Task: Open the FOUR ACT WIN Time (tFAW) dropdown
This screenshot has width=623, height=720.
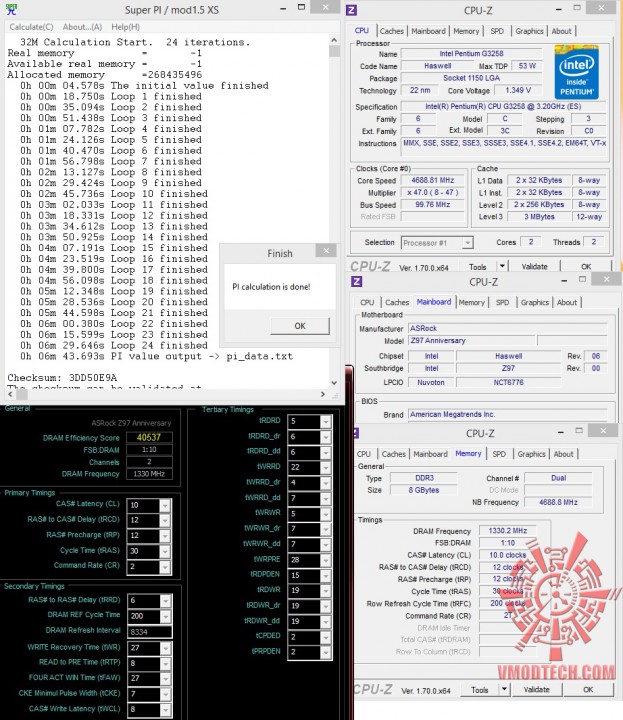Action: point(165,679)
